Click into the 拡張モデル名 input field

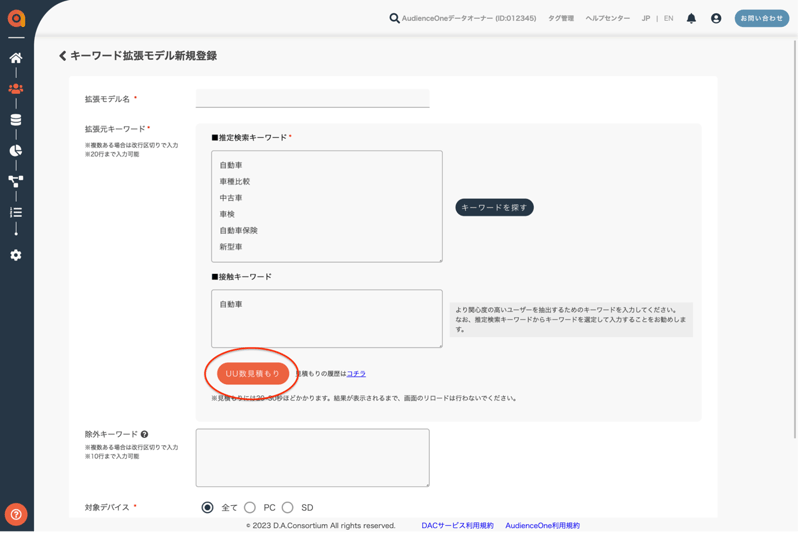coord(312,98)
